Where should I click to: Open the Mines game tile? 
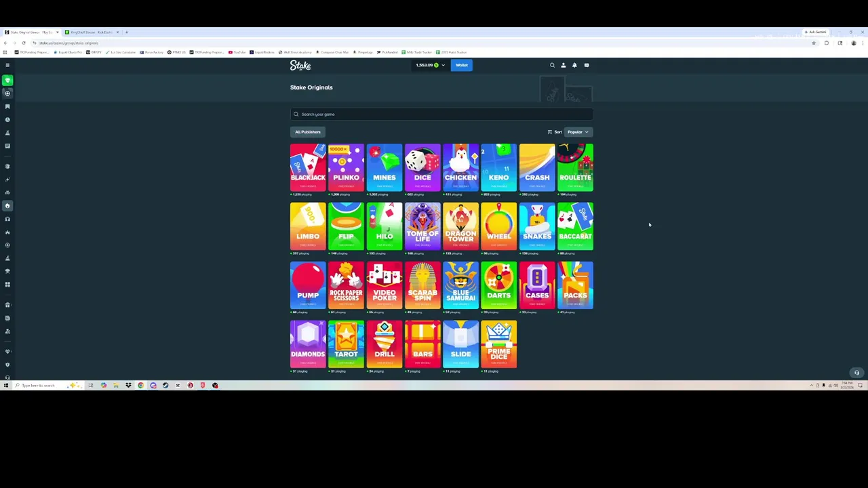384,167
